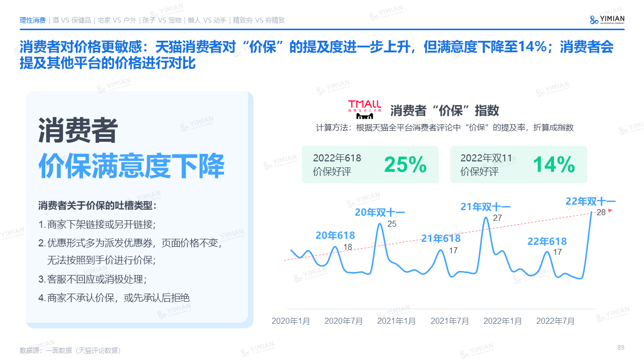
Task: Click the data value 18
Action: coord(348,247)
